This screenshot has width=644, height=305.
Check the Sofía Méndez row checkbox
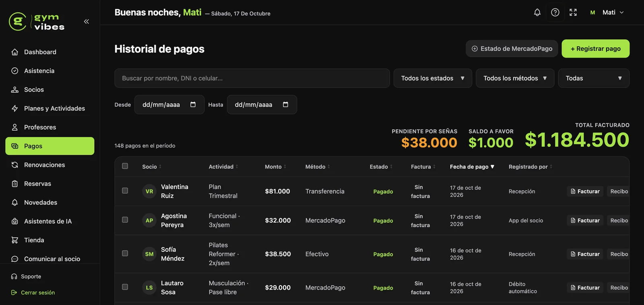click(125, 253)
